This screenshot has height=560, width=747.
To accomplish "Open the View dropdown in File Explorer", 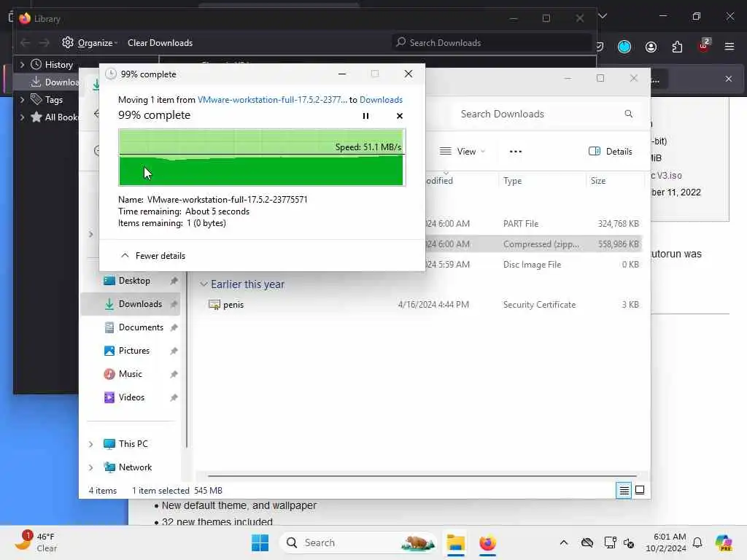I will click(462, 152).
